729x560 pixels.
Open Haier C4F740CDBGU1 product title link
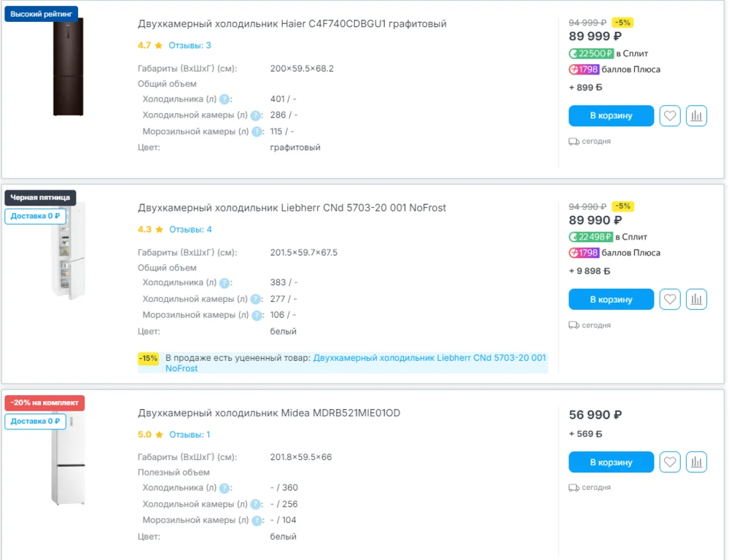pos(292,24)
